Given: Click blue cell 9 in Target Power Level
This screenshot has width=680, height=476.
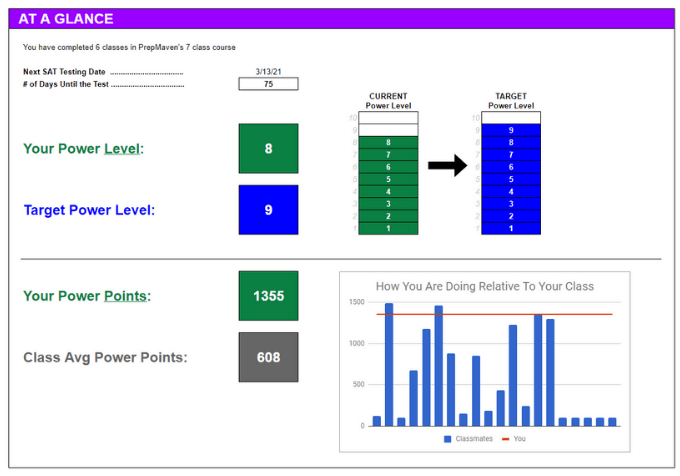Looking at the screenshot, I should [511, 130].
